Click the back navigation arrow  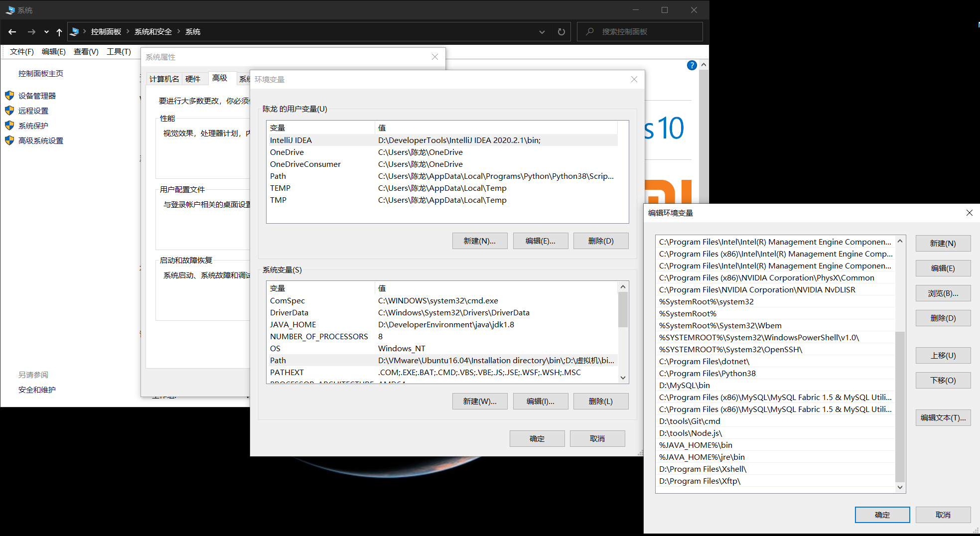12,32
